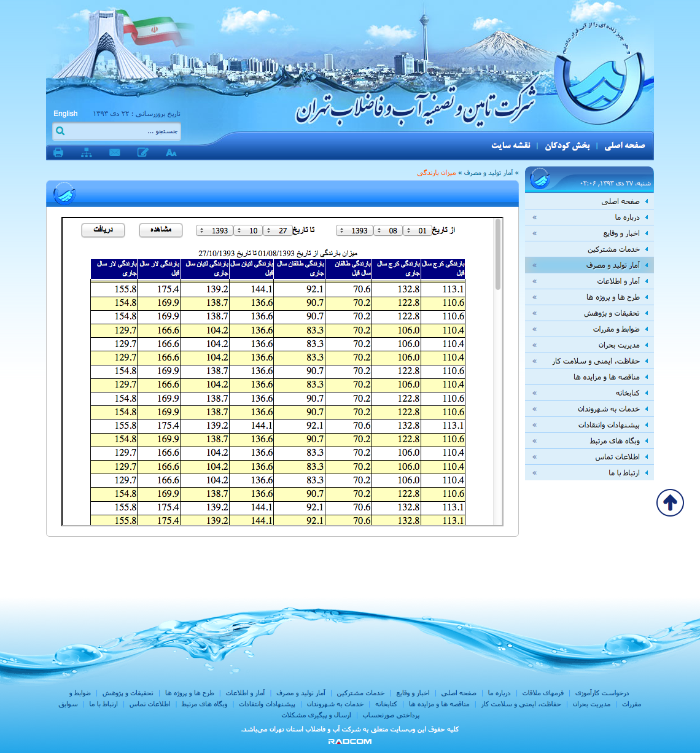Viewport: 700px width, 753px height.
Task: Click the search magnifier icon
Action: 60,131
